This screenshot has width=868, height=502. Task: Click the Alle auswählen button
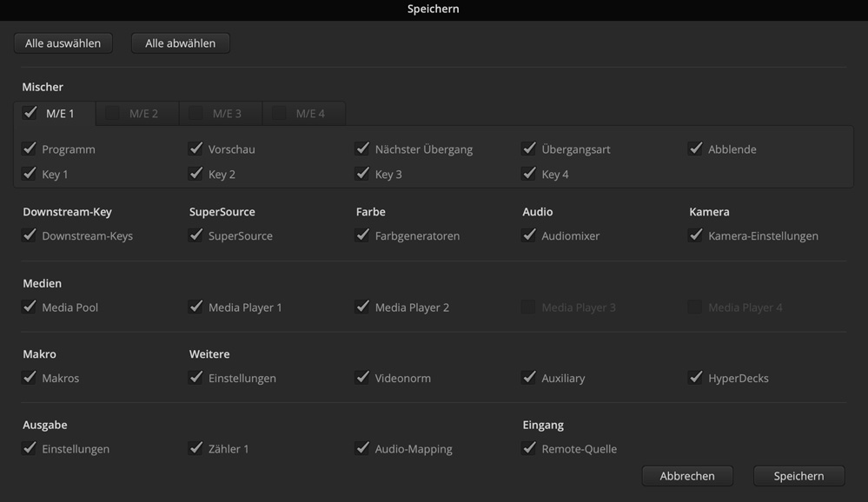coord(63,43)
